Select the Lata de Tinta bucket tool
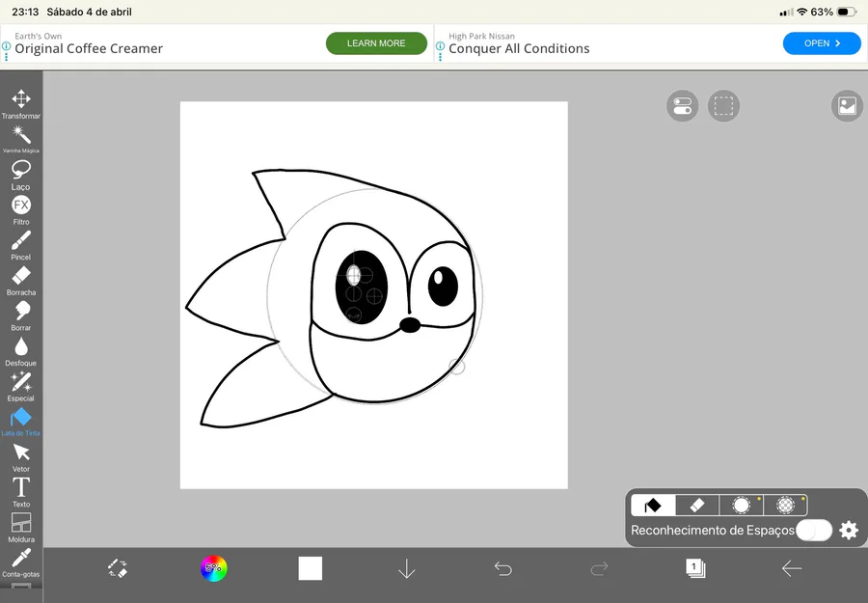This screenshot has height=603, width=868. pos(21,422)
